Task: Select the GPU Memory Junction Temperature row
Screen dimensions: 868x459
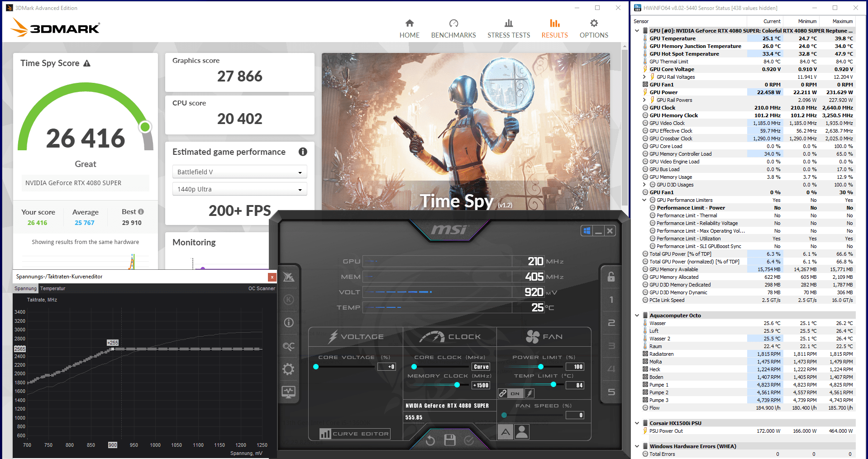Action: pos(749,46)
